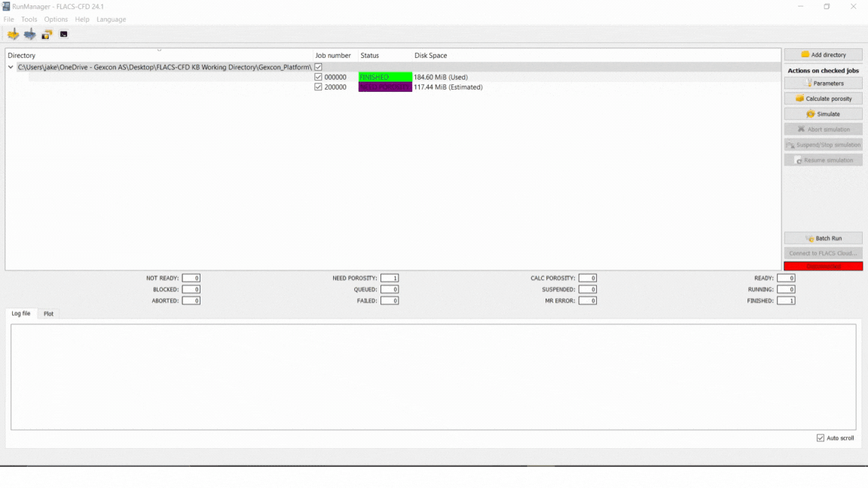Click the NEED POROSITY count field
Image resolution: width=868 pixels, height=488 pixels.
pyautogui.click(x=389, y=278)
